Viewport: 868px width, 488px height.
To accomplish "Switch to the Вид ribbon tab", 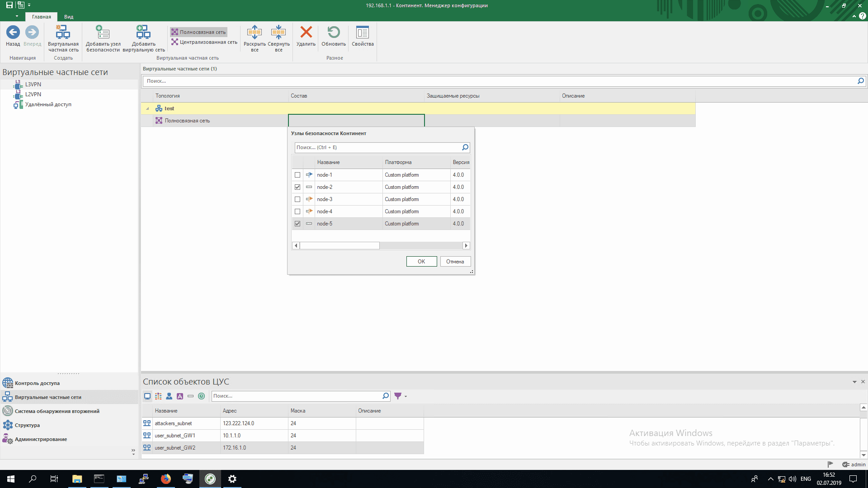I will (x=69, y=17).
